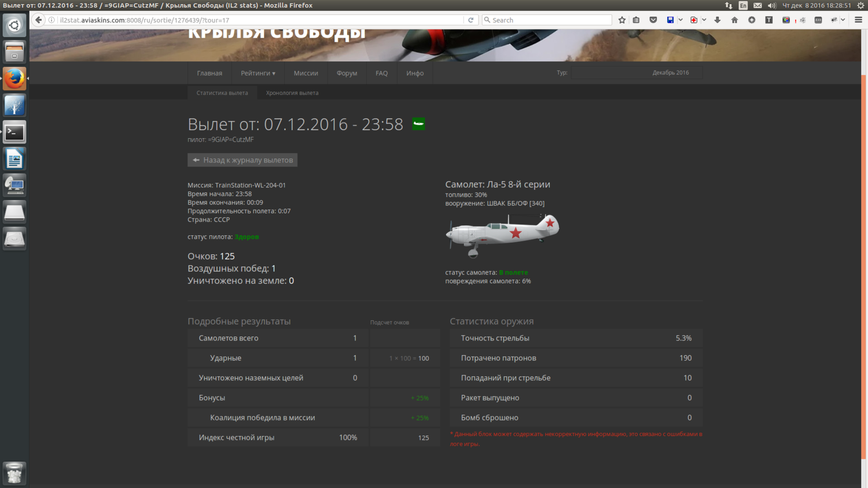The image size is (868, 488).
Task: Expand the Рейтинги dropdown menu
Action: 258,73
